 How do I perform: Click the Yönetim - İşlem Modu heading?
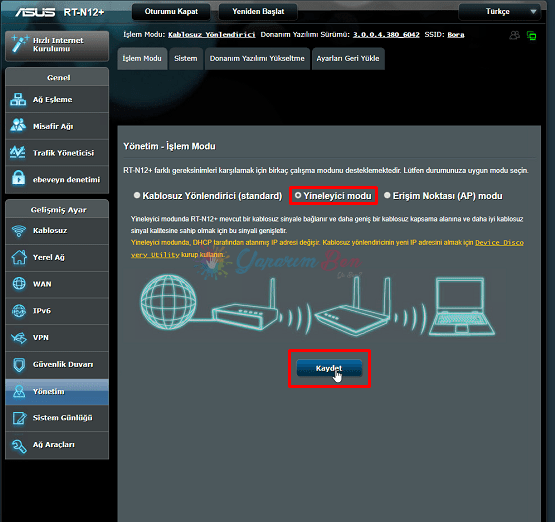[169, 146]
